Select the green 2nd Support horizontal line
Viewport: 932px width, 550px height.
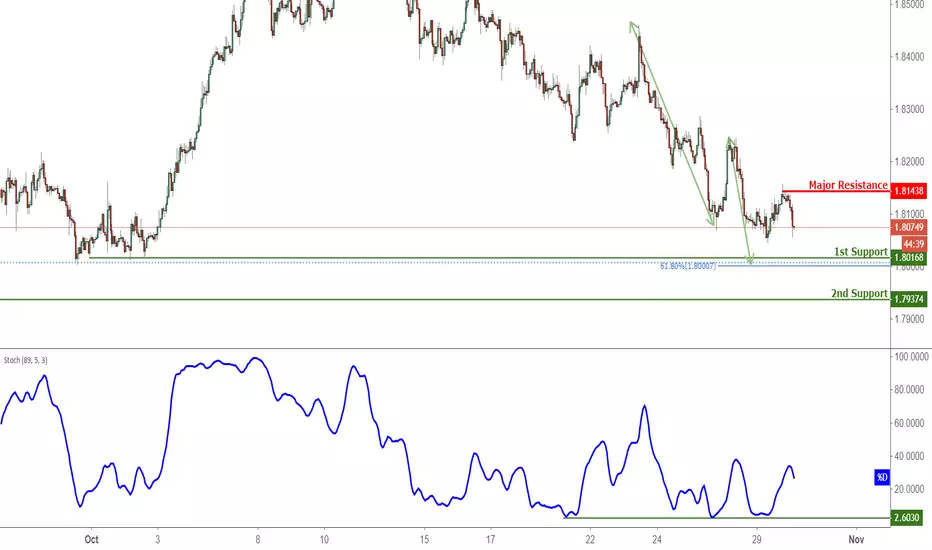445,299
